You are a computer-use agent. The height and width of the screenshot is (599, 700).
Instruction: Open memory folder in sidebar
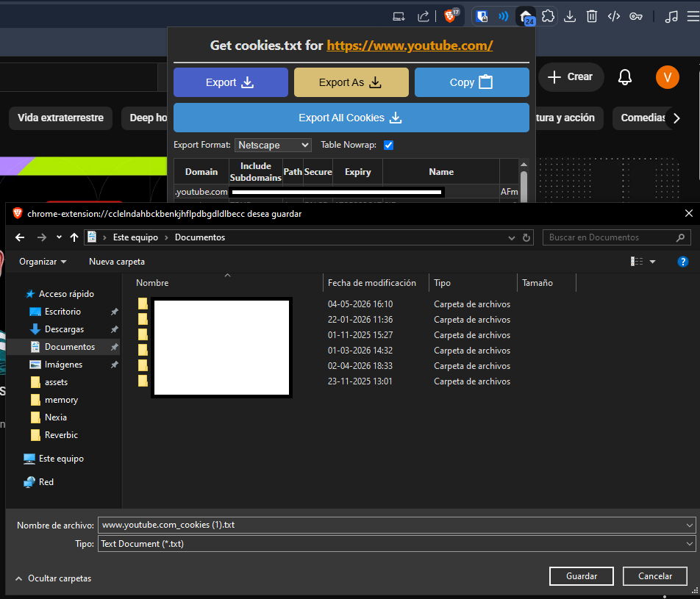tap(61, 400)
